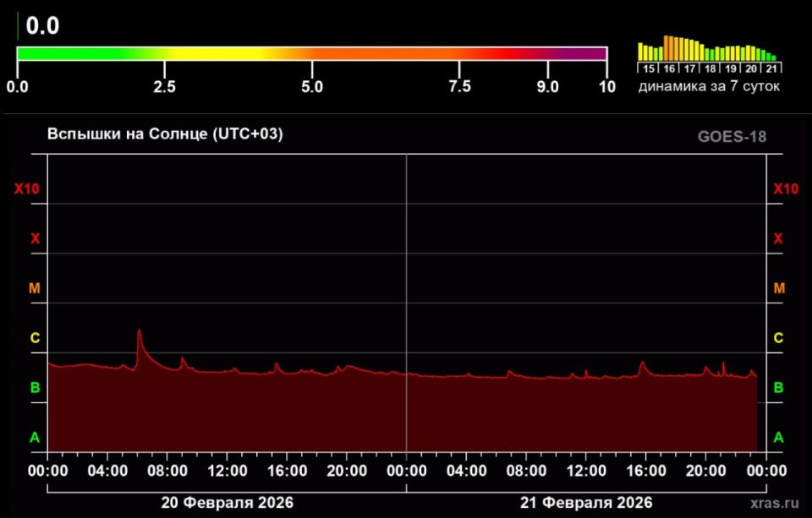Select day 21 in the 7-day mini chart

[x=772, y=68]
